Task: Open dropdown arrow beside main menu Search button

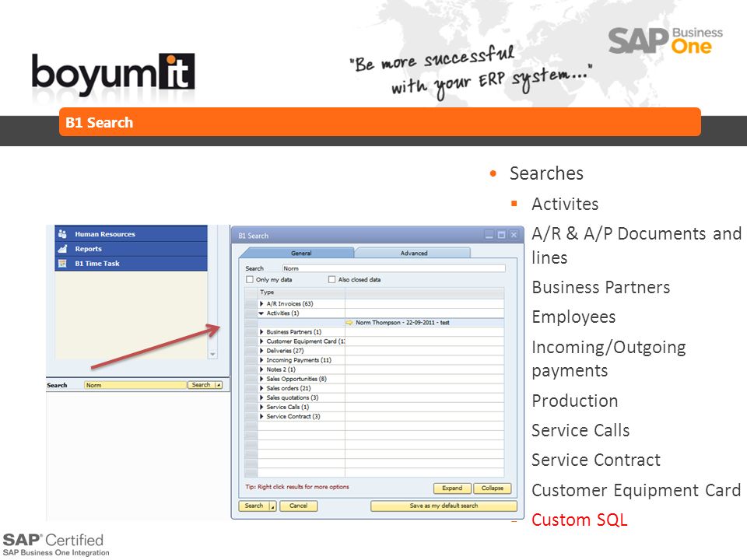Action: 219,385
